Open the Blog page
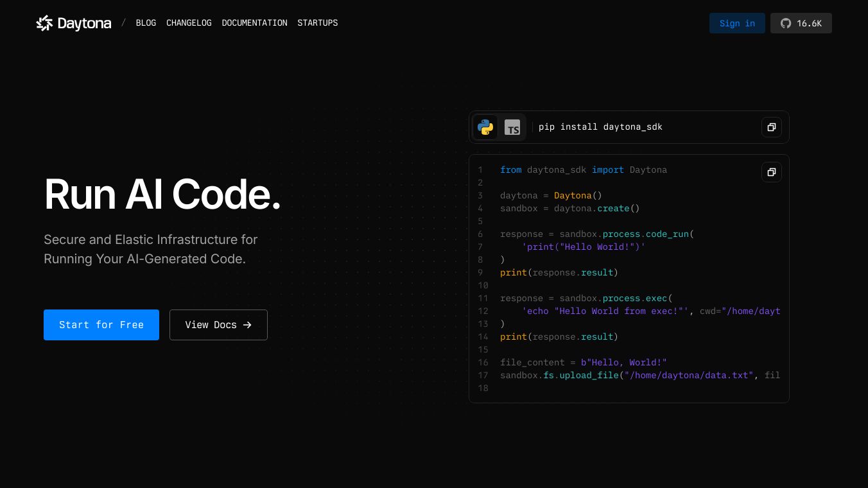The width and height of the screenshot is (868, 488). pyautogui.click(x=146, y=23)
